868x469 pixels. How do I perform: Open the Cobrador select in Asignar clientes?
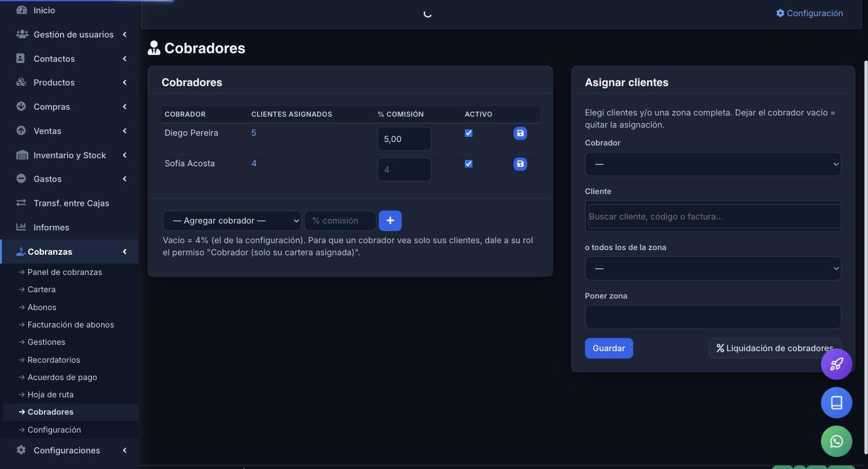pos(713,164)
